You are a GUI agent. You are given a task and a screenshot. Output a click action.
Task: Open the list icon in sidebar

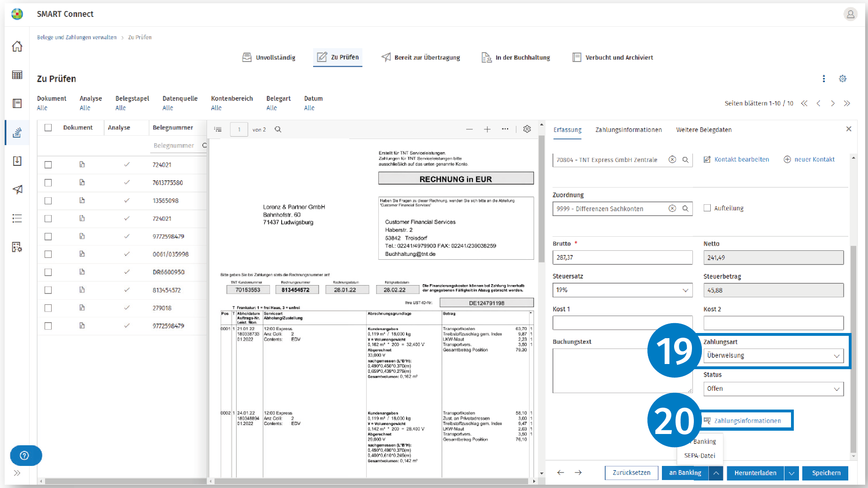(x=17, y=218)
